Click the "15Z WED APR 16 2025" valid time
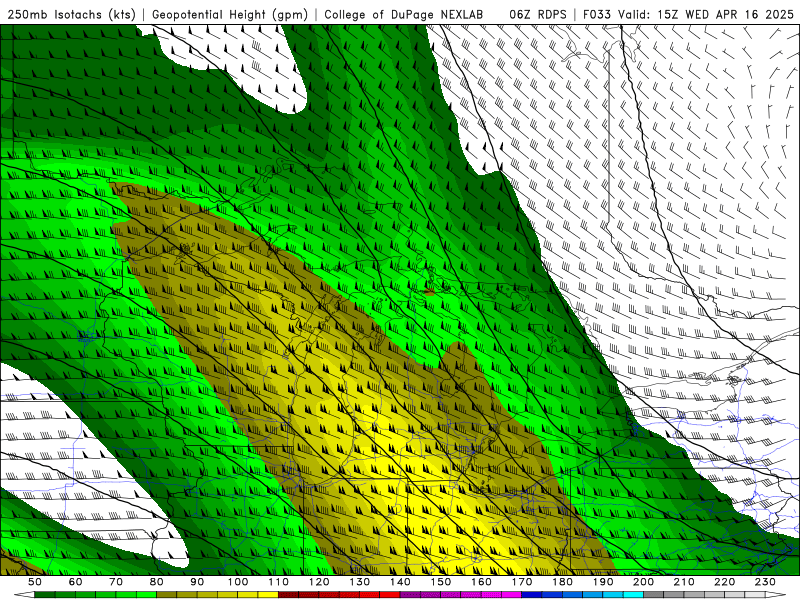This screenshot has width=800, height=600. pos(726,14)
